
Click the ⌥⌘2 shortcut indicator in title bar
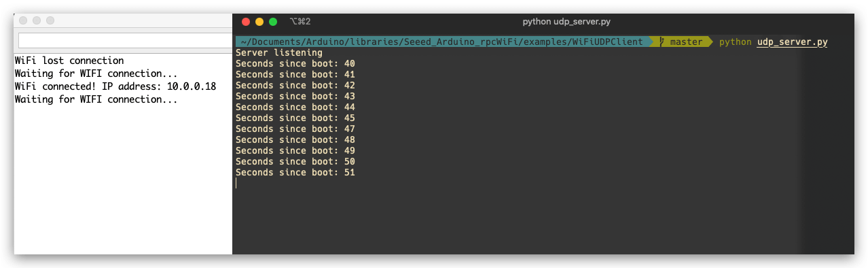[300, 22]
